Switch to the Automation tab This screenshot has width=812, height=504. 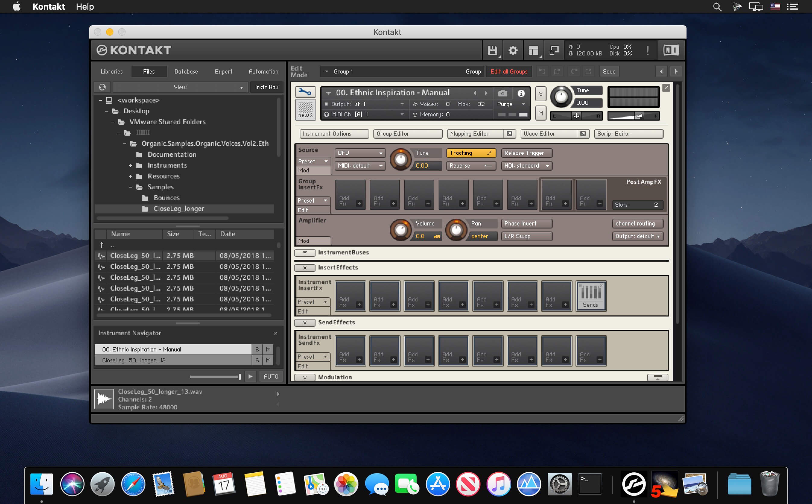coord(263,71)
